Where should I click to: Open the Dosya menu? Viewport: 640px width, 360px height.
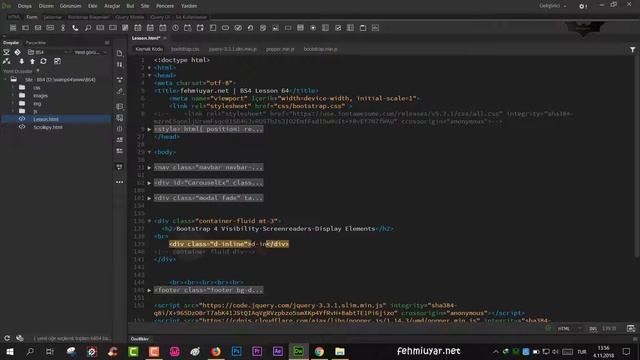[24, 6]
